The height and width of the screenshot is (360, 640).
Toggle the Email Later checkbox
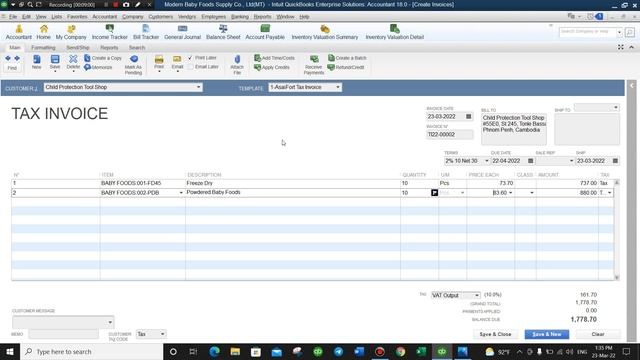190,67
